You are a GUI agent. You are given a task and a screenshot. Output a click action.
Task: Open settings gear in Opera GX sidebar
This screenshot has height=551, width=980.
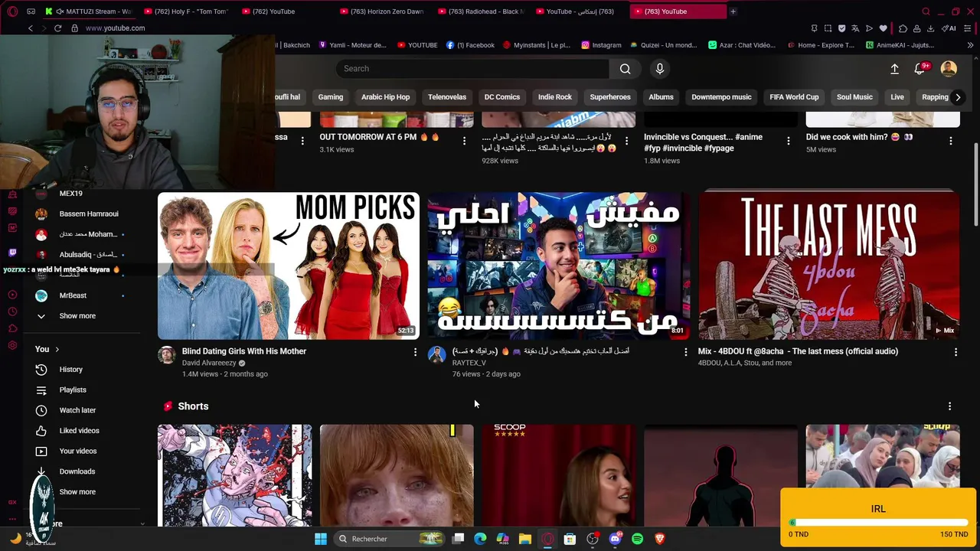(x=12, y=346)
